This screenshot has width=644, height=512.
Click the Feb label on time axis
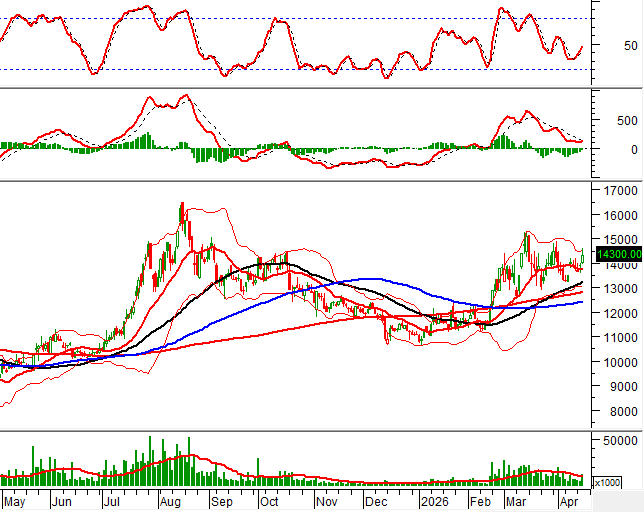click(x=482, y=501)
